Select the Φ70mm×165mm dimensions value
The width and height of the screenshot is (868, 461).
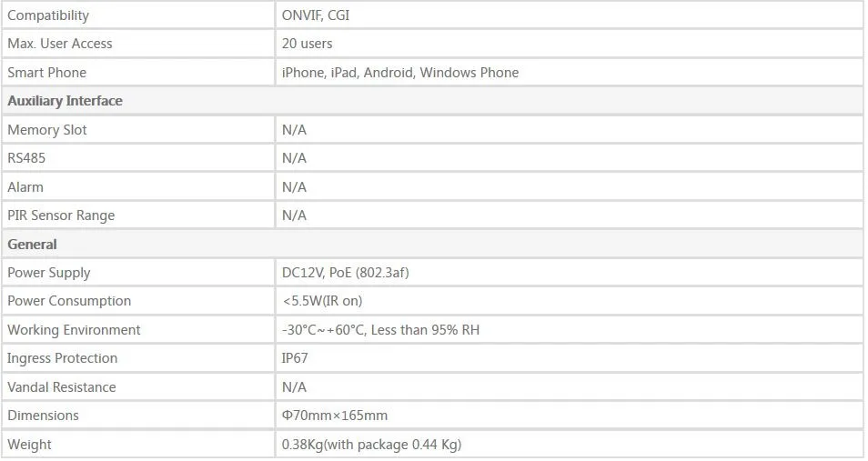tap(335, 416)
